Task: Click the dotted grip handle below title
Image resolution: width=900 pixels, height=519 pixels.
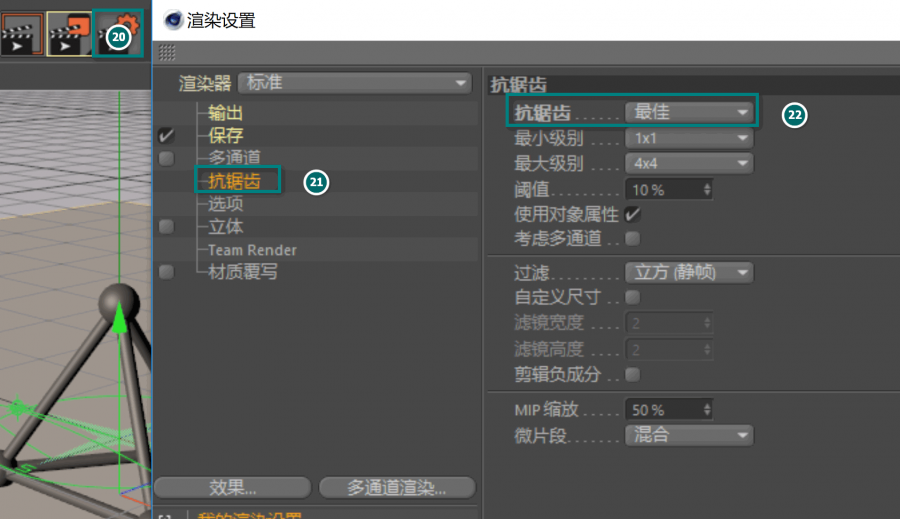Action: click(167, 52)
